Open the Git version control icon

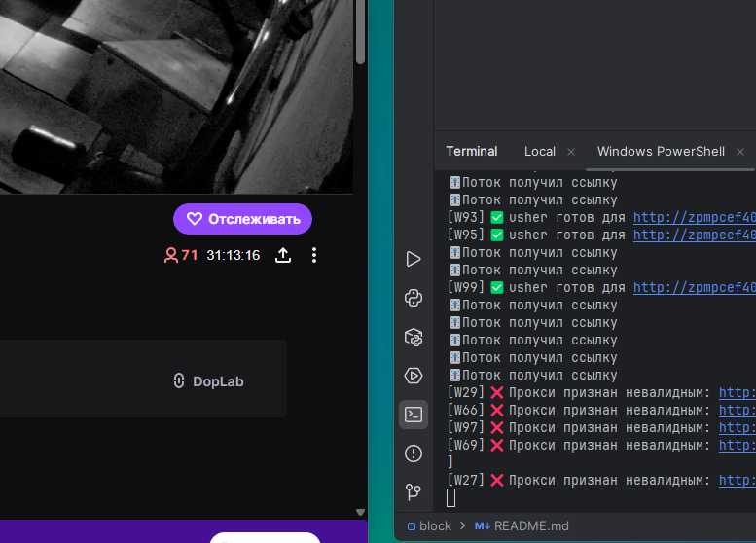414,492
